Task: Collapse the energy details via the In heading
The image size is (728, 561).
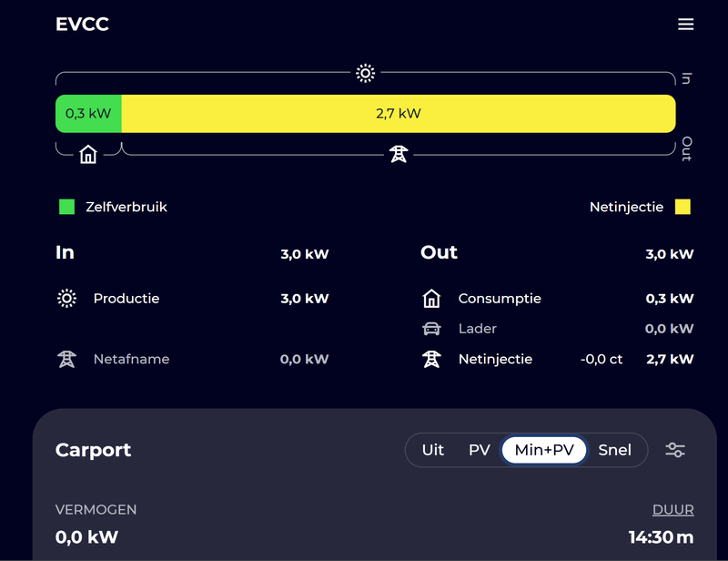Action: coord(65,252)
